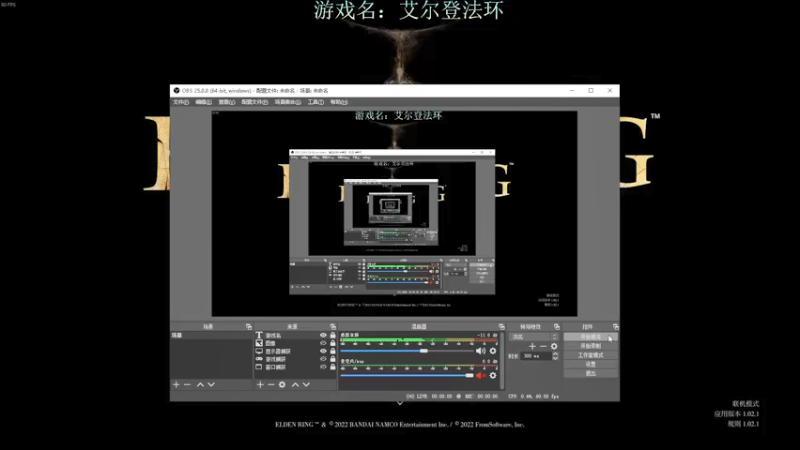The height and width of the screenshot is (450, 800).
Task: Open source properties with the gear icon
Action: (282, 385)
